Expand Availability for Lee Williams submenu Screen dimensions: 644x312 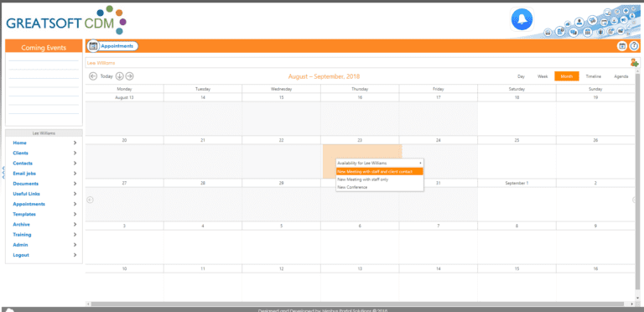379,163
